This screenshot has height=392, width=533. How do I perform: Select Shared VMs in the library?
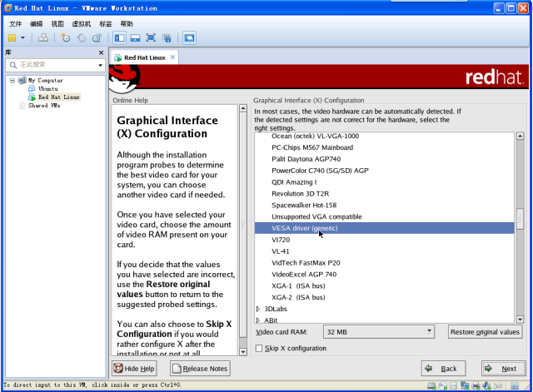click(44, 106)
